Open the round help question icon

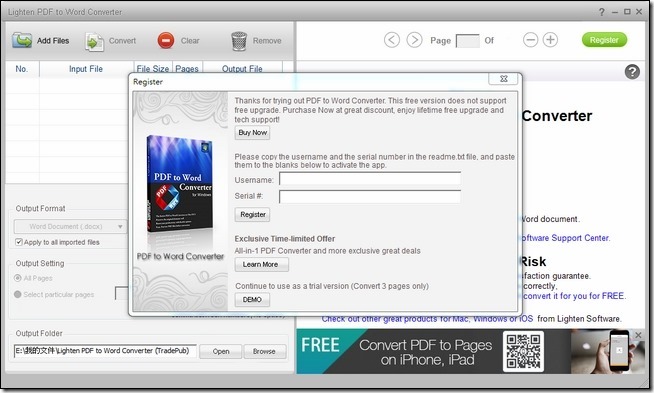pos(632,72)
